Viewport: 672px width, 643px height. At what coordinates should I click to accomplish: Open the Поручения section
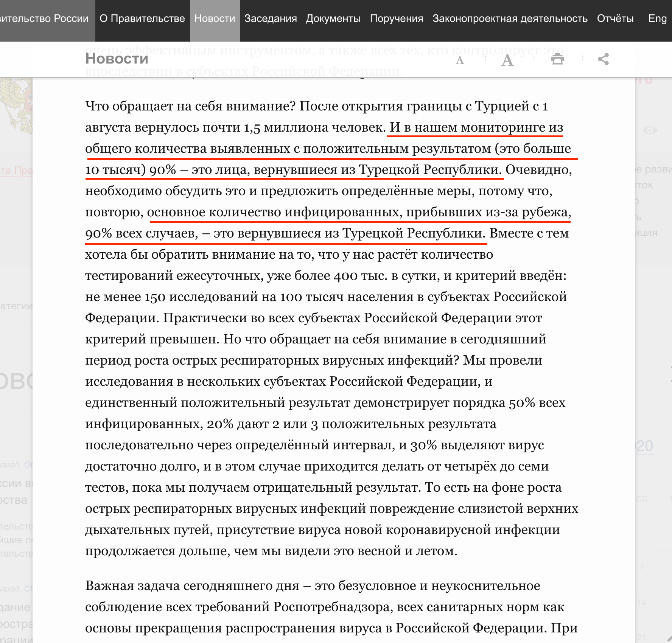click(397, 18)
